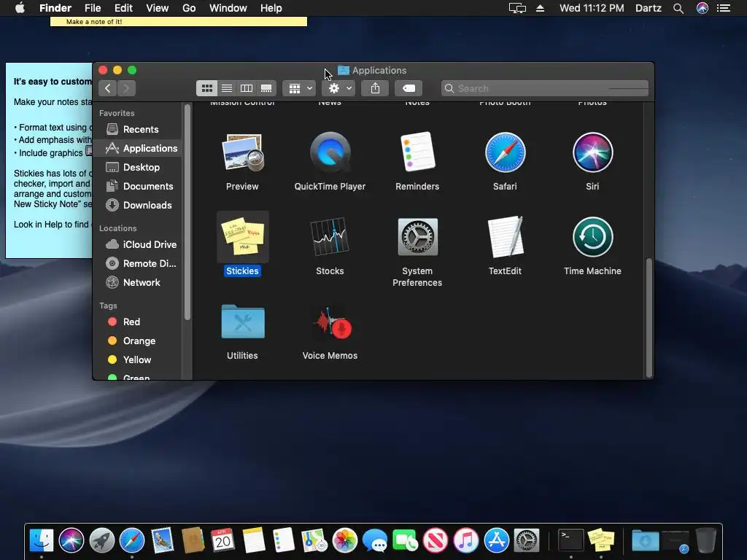Open Safari in the Applications folder

505,152
